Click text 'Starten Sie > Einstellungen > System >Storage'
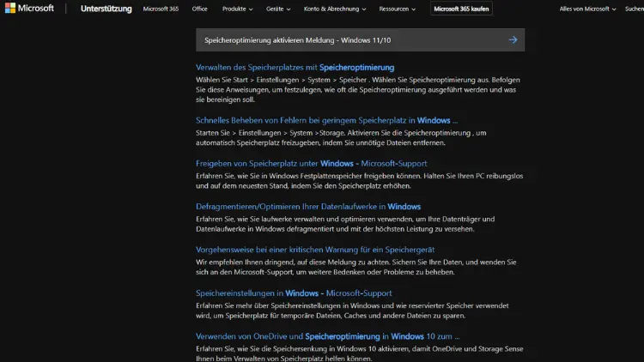This screenshot has width=644, height=362. point(271,133)
